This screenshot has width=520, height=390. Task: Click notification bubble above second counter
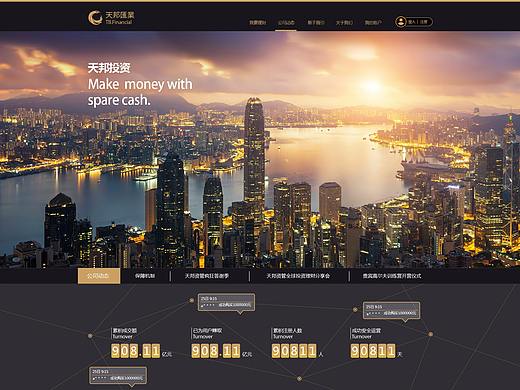click(x=226, y=302)
